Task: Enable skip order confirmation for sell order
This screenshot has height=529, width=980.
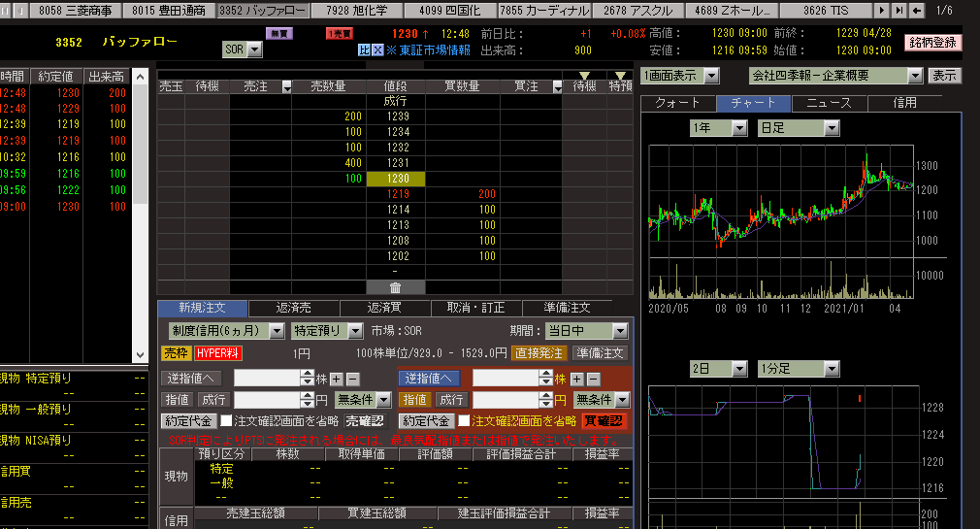Action: click(x=226, y=421)
